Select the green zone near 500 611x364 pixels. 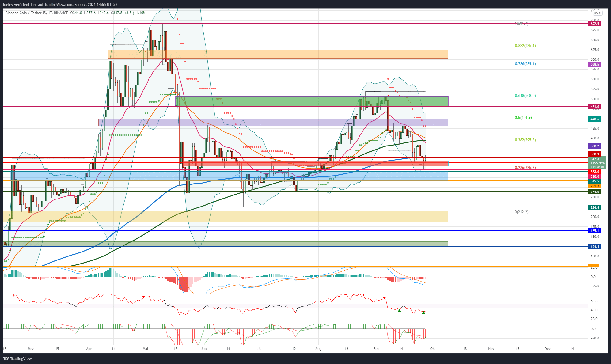pyautogui.click(x=312, y=101)
